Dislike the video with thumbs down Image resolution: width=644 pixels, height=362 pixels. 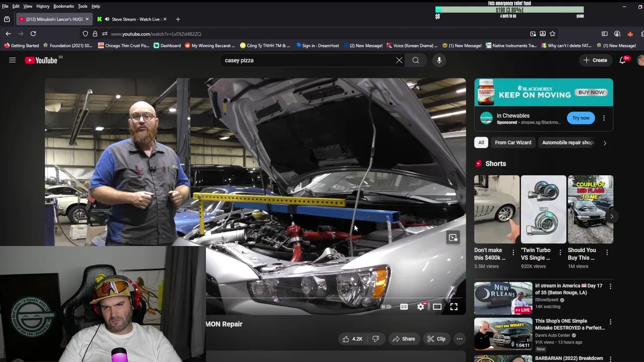click(376, 339)
